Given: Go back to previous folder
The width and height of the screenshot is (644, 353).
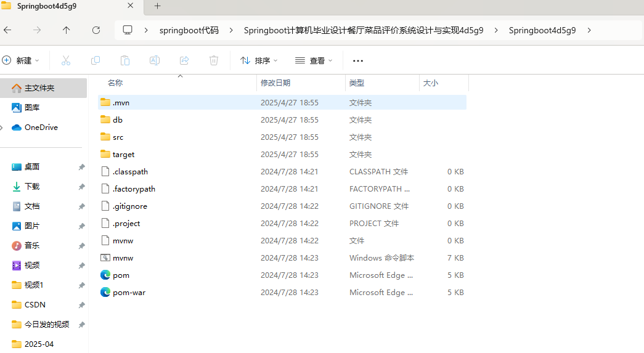Looking at the screenshot, I should 7,30.
